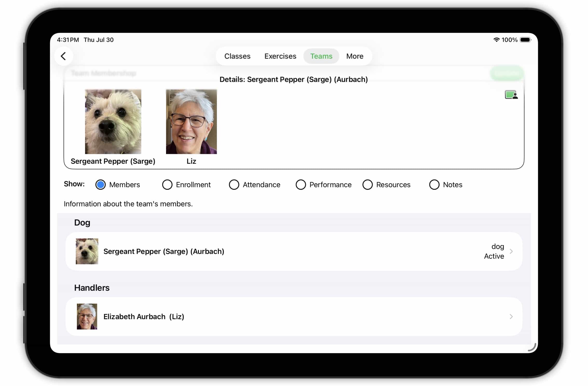
Task: Click the date 'Thu Jul 30'
Action: (99, 40)
